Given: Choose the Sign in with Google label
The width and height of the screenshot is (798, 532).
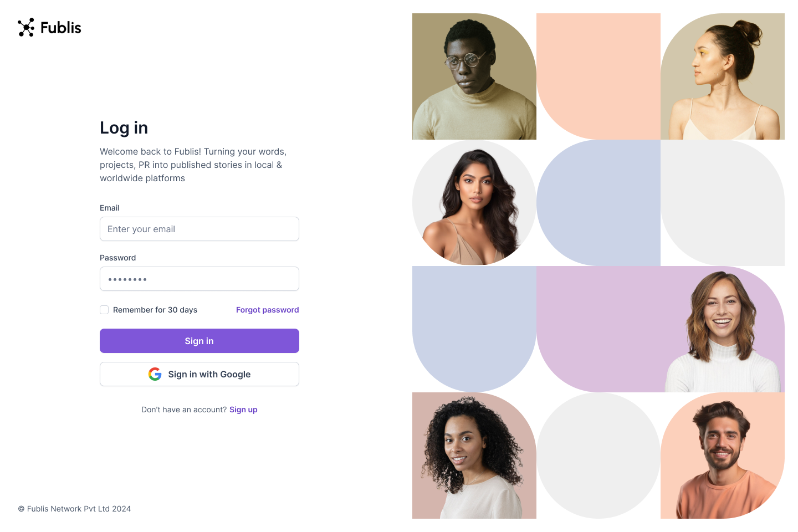Looking at the screenshot, I should [209, 374].
